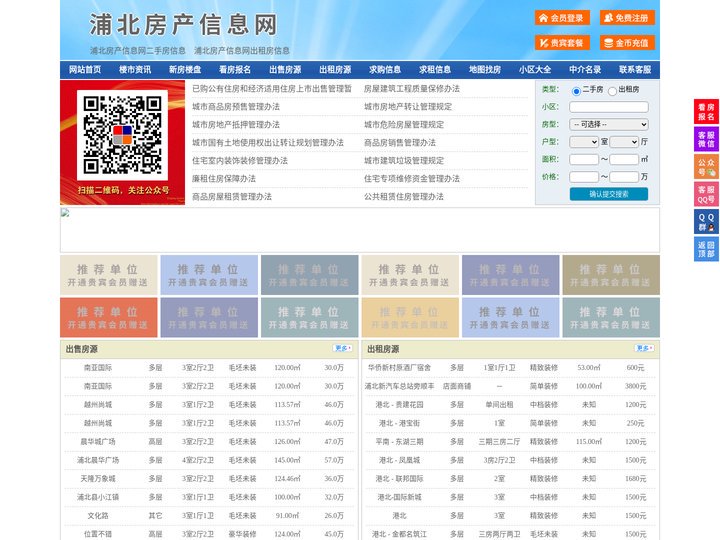Open the 港北-国际新城 rental listing
Viewport: 720px width, 540px height.
(399, 497)
